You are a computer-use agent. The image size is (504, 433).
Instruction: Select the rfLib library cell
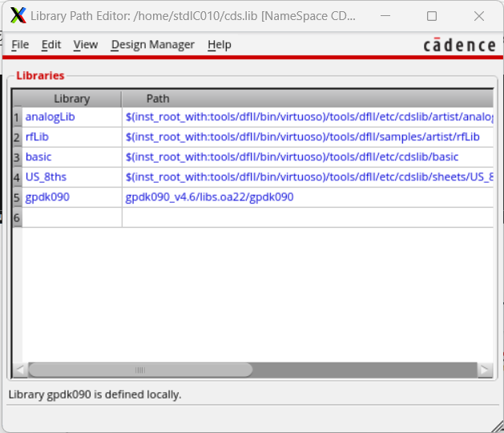point(72,137)
